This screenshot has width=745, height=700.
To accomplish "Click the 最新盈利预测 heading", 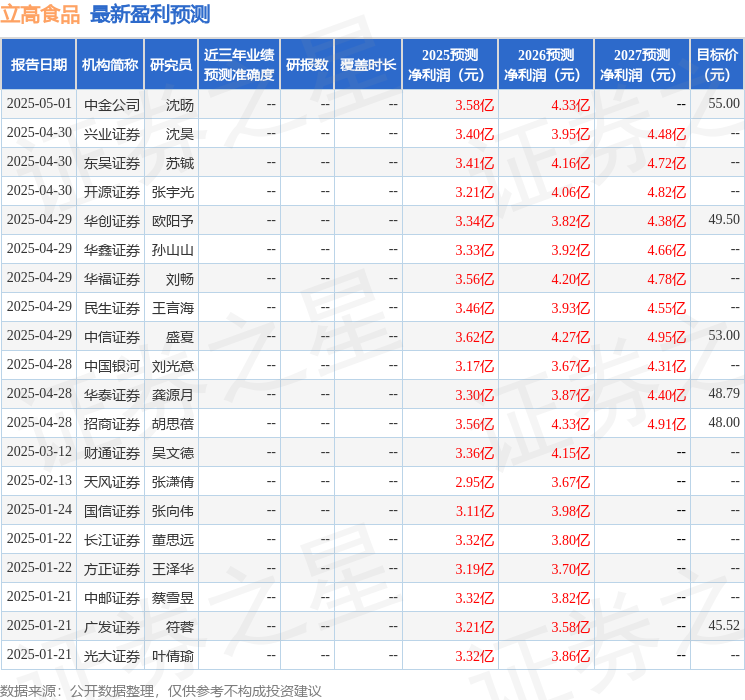I will (x=150, y=14).
